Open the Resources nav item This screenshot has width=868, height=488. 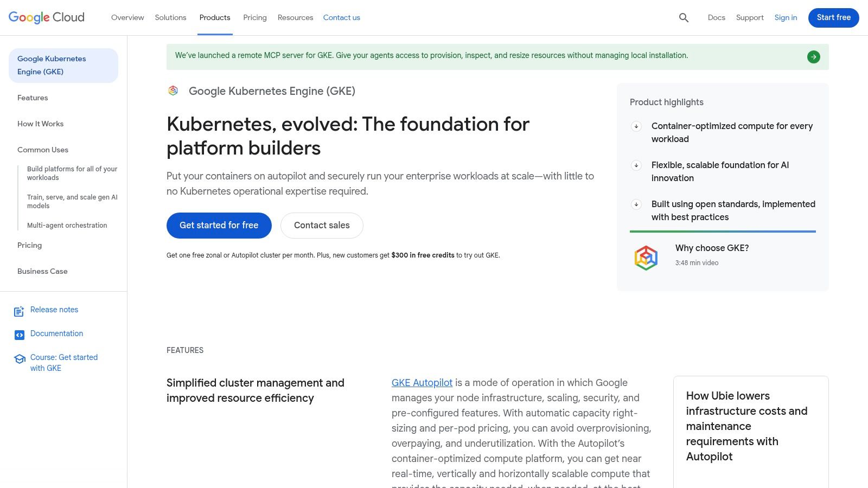coord(295,17)
